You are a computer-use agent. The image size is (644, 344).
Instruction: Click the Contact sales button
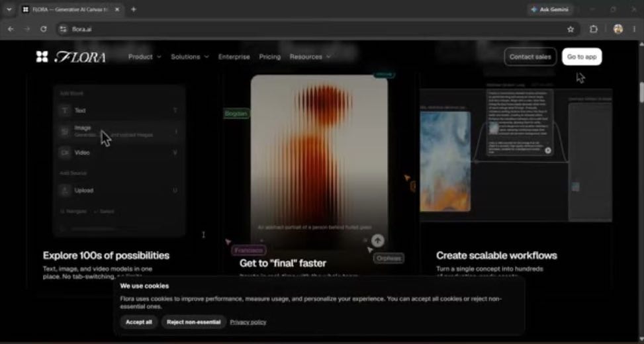click(530, 57)
